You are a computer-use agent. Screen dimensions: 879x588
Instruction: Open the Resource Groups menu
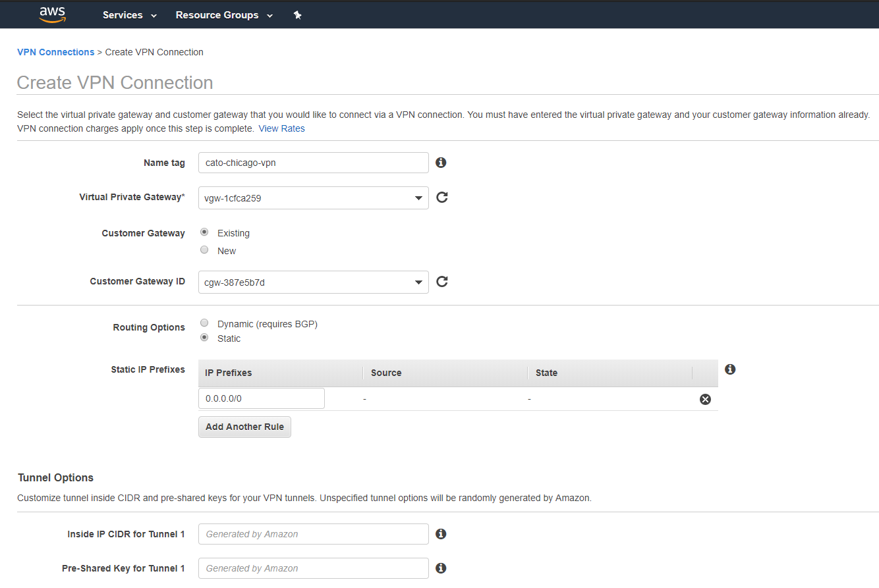[x=223, y=15]
